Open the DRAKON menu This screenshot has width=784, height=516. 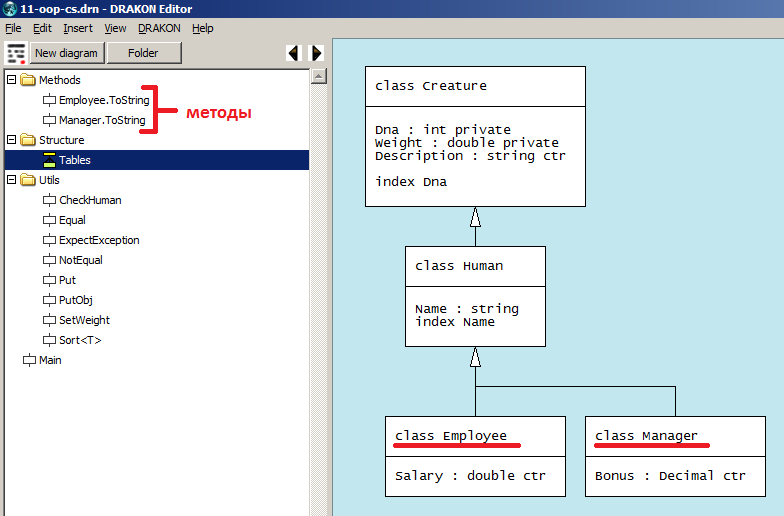[x=159, y=28]
